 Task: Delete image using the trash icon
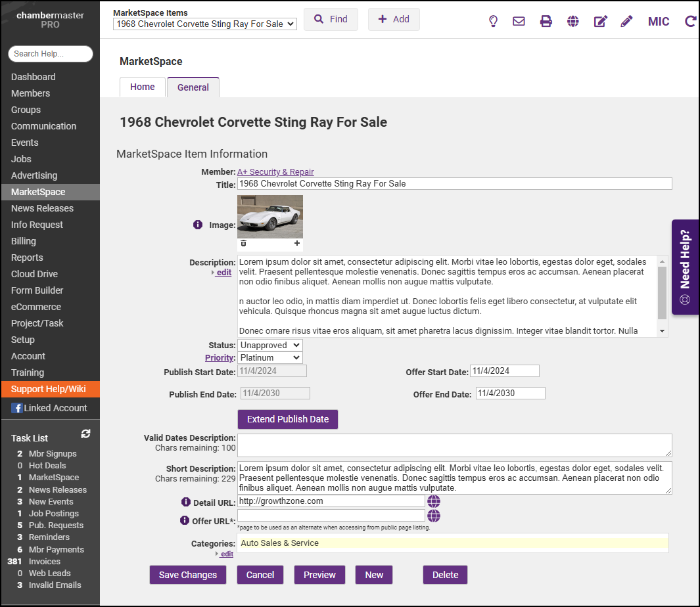coord(243,243)
